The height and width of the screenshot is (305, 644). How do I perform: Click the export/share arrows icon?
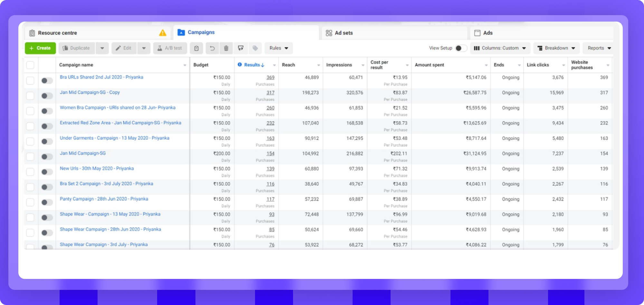point(241,48)
